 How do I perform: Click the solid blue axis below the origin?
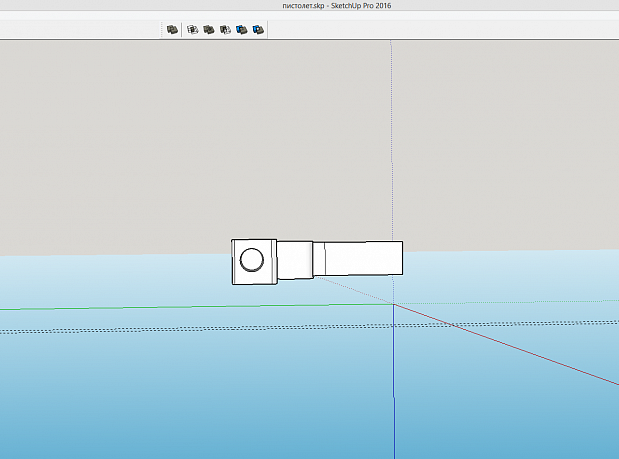click(394, 381)
